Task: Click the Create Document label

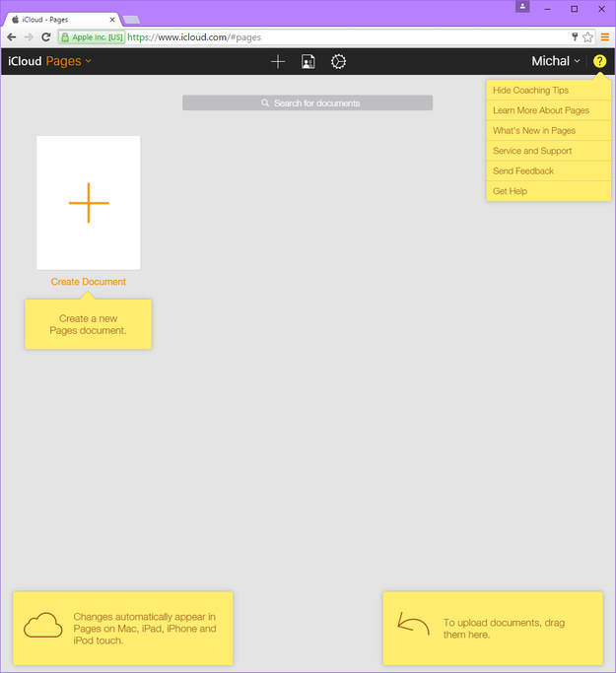Action: pyautogui.click(x=89, y=282)
